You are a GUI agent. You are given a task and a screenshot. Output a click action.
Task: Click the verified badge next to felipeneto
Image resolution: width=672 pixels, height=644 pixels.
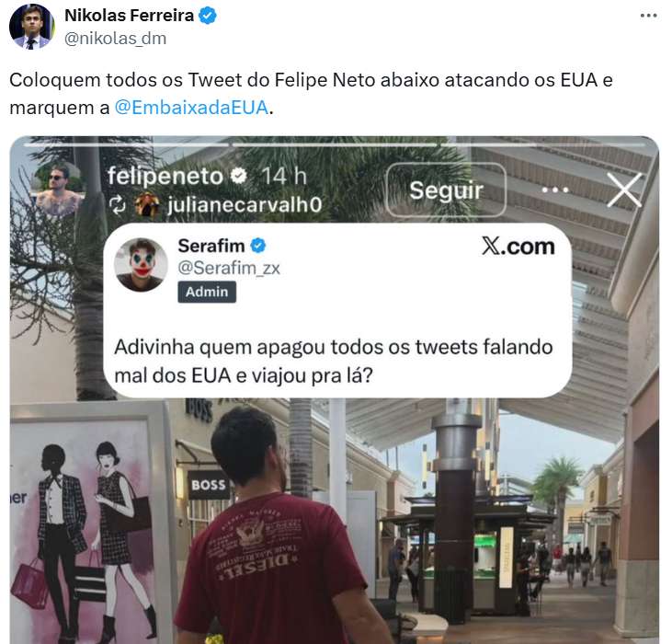click(239, 176)
